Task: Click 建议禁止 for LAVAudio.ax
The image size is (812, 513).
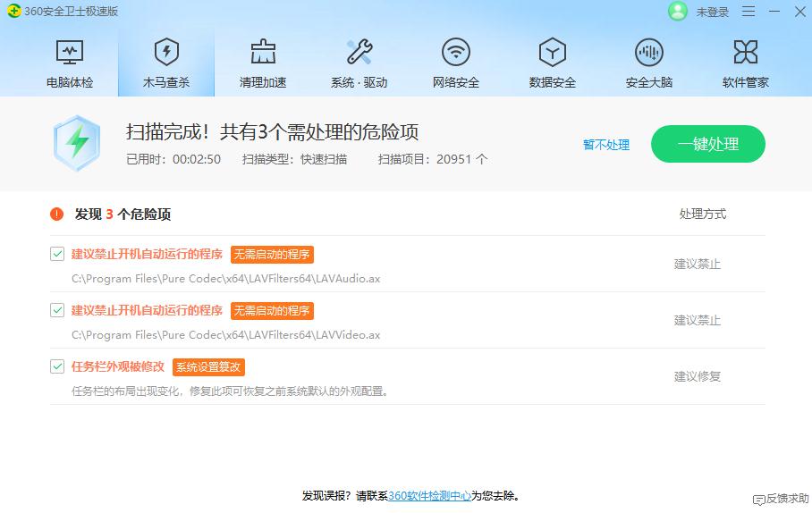Action: coord(697,264)
